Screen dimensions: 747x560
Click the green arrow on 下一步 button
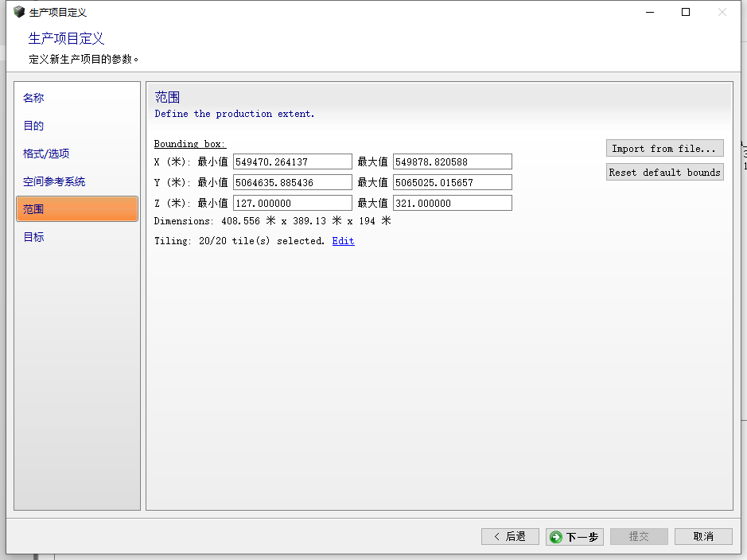[555, 537]
